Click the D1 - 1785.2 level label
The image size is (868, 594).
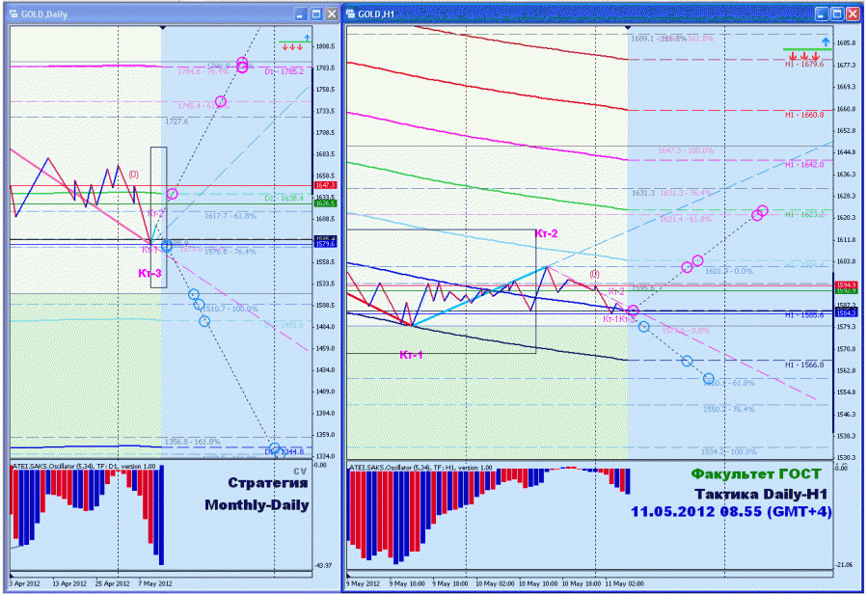click(284, 71)
